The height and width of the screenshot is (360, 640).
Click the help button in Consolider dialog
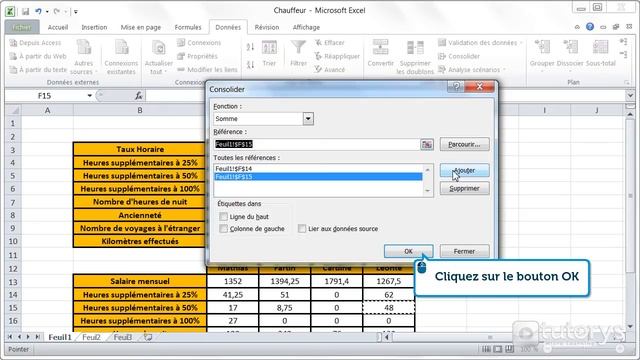(x=456, y=87)
